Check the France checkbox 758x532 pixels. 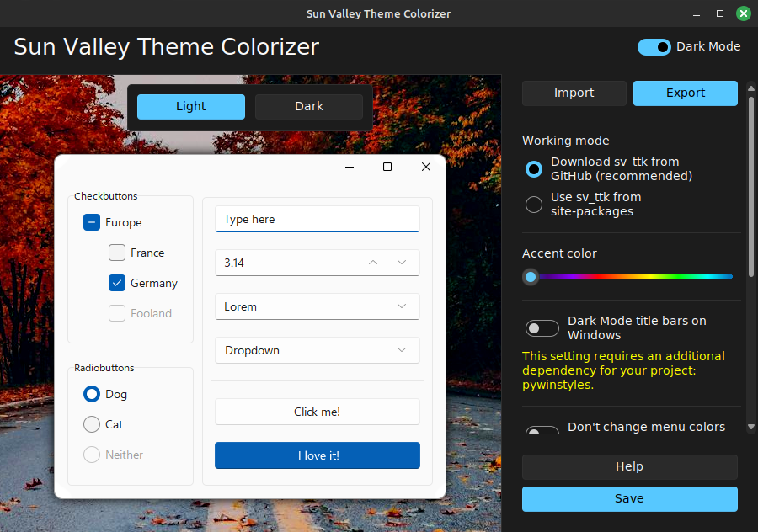point(116,253)
